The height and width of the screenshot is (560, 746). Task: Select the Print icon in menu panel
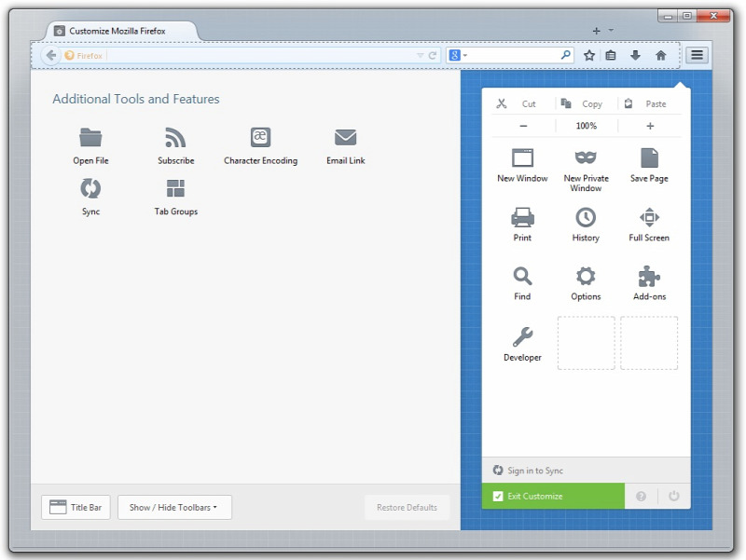[x=522, y=217]
